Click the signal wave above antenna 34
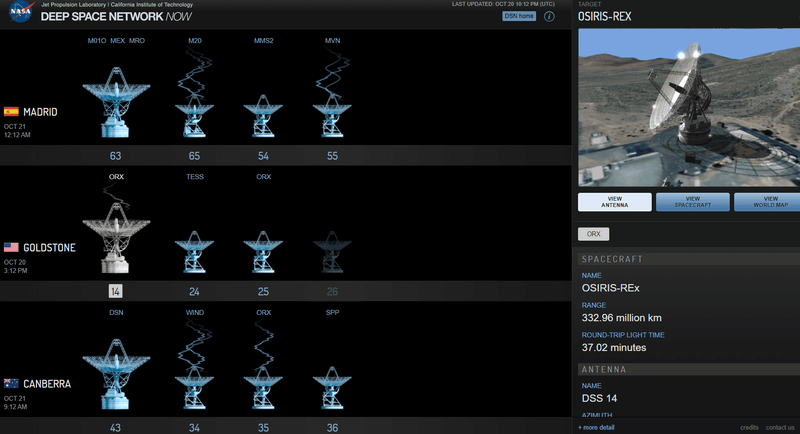Screen dimensions: 800x434 [x=194, y=343]
